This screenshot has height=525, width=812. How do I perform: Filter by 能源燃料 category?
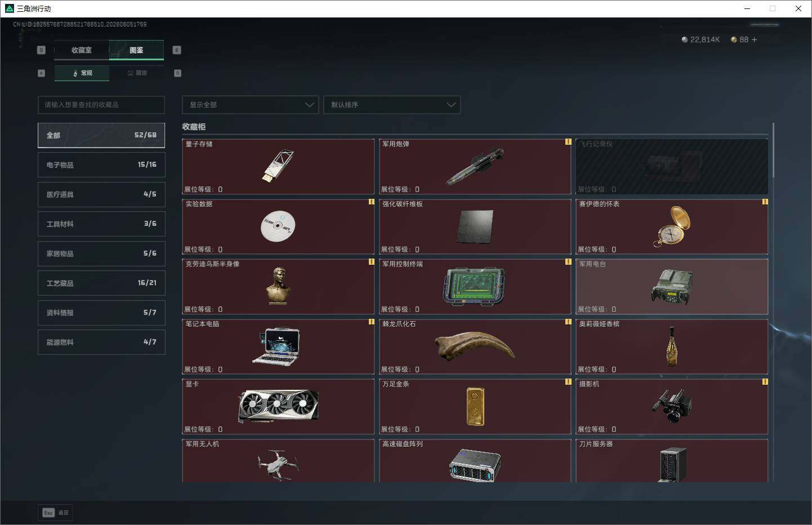point(101,342)
